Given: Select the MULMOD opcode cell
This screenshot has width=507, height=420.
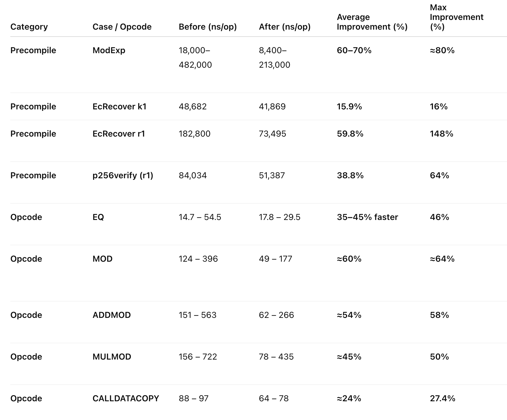Looking at the screenshot, I should pyautogui.click(x=112, y=357).
